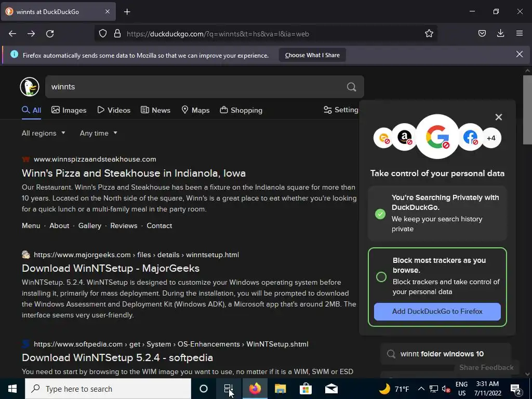Bookmark this page with star icon

[x=429, y=34]
